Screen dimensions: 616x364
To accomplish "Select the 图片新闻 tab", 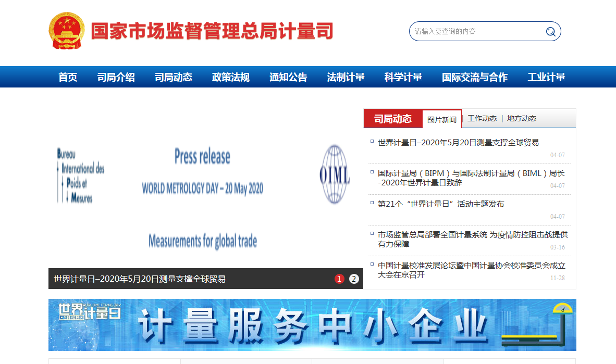I will pos(441,119).
